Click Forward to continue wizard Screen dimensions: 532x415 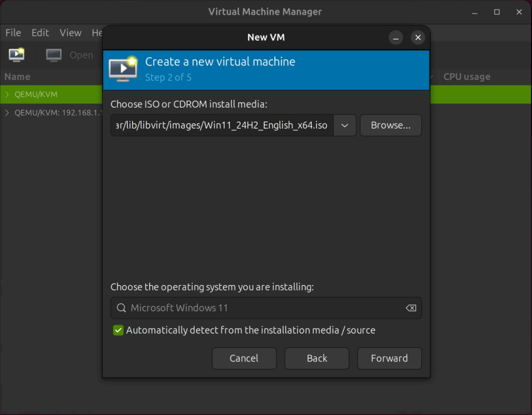tap(390, 358)
